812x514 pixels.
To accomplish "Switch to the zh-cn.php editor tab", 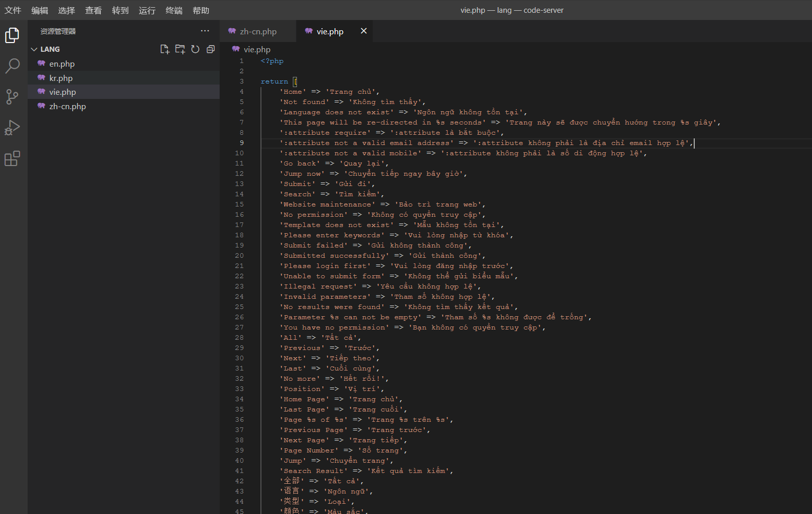I will point(258,31).
